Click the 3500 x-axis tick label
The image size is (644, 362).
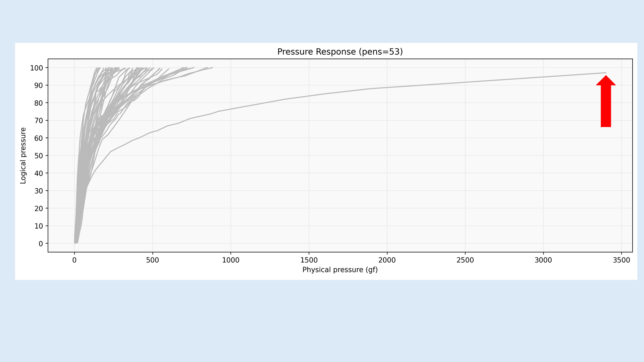click(x=621, y=260)
